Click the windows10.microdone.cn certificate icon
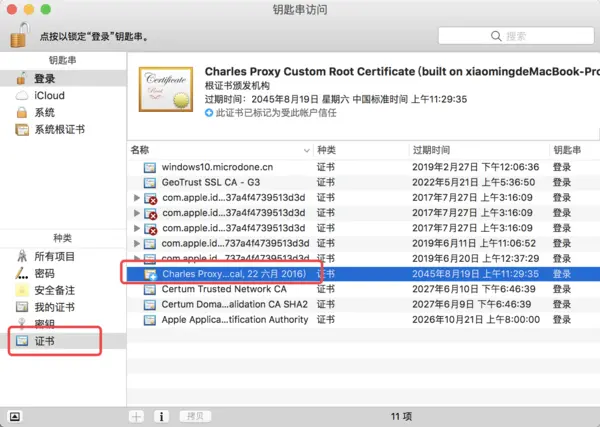This screenshot has width=600, height=427. pos(150,167)
